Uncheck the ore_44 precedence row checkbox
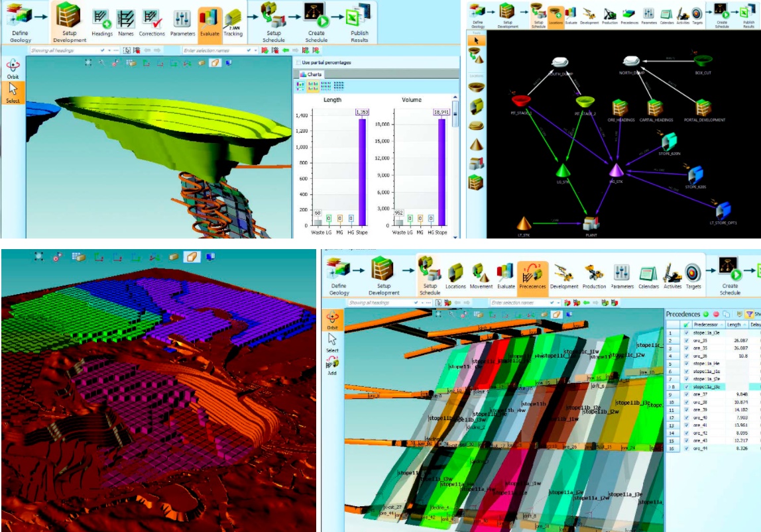This screenshot has height=532, width=761. click(686, 449)
